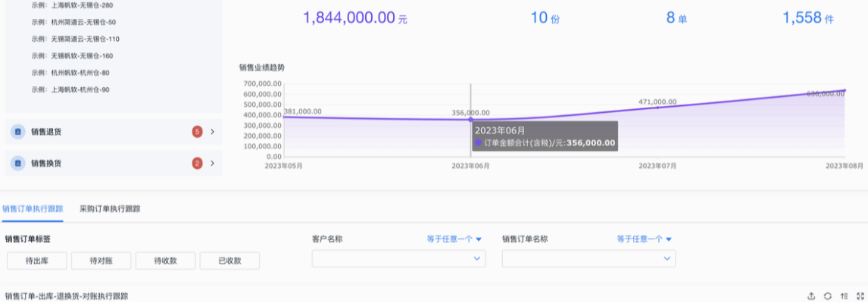
Task: Click the export icon above the tracking table
Action: (x=812, y=295)
